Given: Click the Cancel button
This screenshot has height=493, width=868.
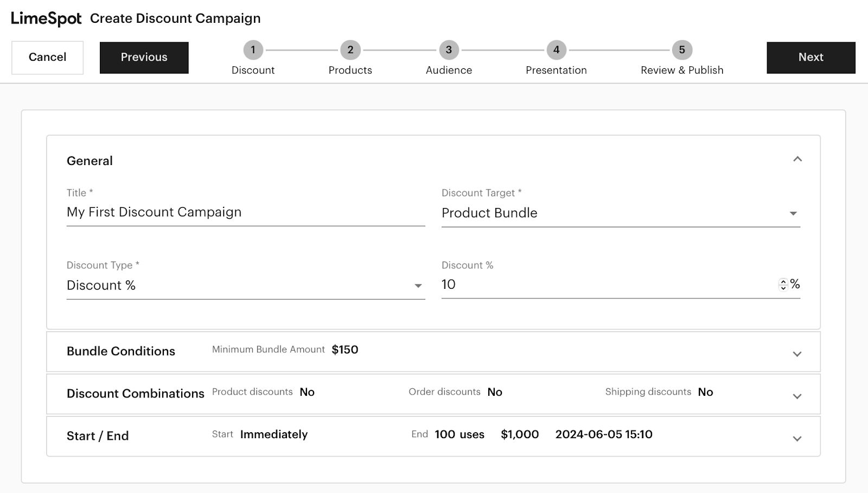Looking at the screenshot, I should point(47,58).
